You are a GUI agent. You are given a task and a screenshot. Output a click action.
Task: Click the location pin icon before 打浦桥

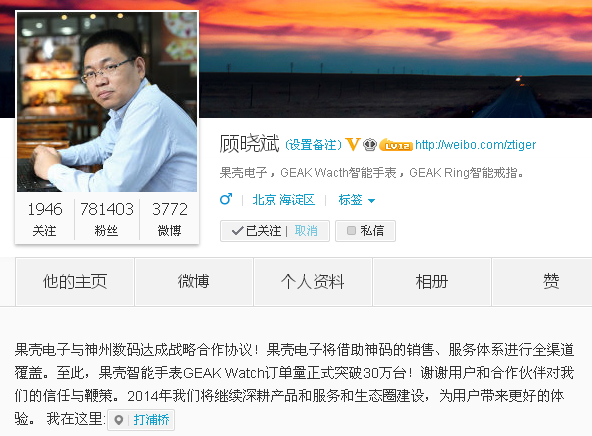point(119,420)
